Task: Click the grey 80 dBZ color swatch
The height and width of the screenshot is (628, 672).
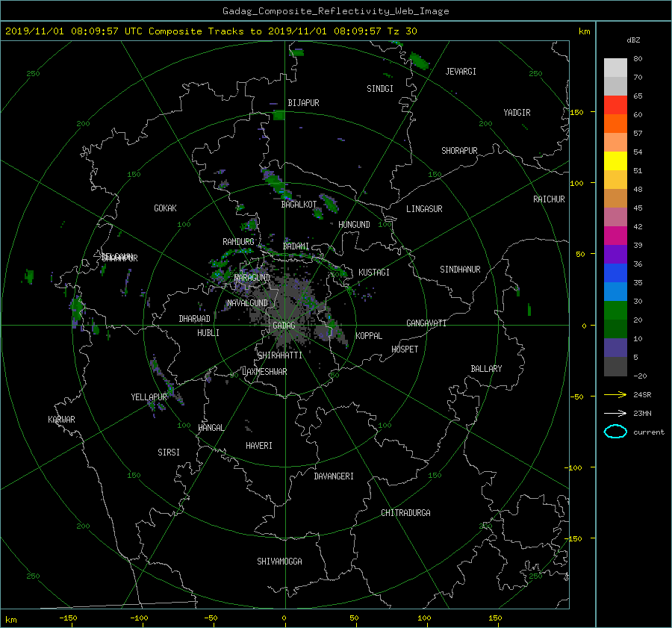Action: click(615, 67)
